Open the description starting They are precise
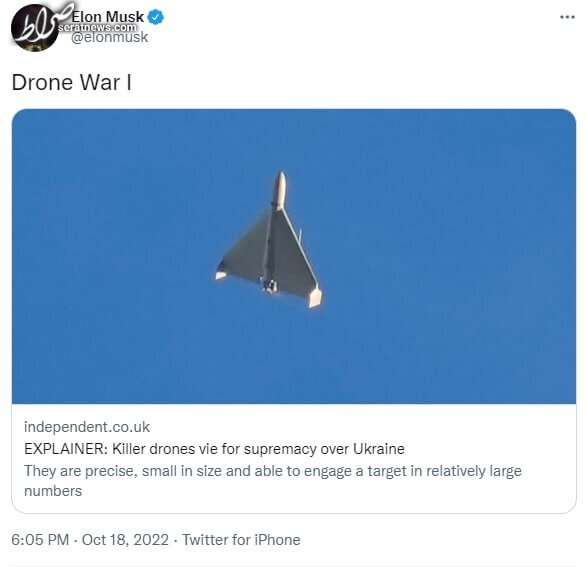This screenshot has width=587, height=567. (x=273, y=481)
